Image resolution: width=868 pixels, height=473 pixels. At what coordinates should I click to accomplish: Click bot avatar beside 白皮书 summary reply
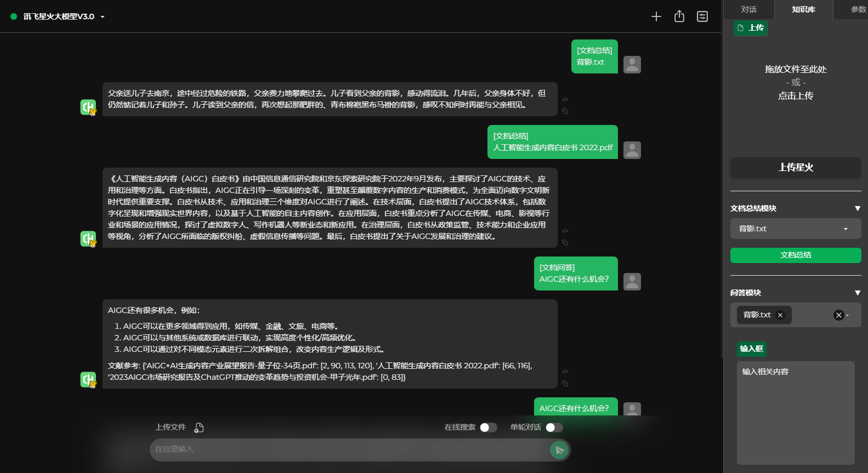(88, 239)
